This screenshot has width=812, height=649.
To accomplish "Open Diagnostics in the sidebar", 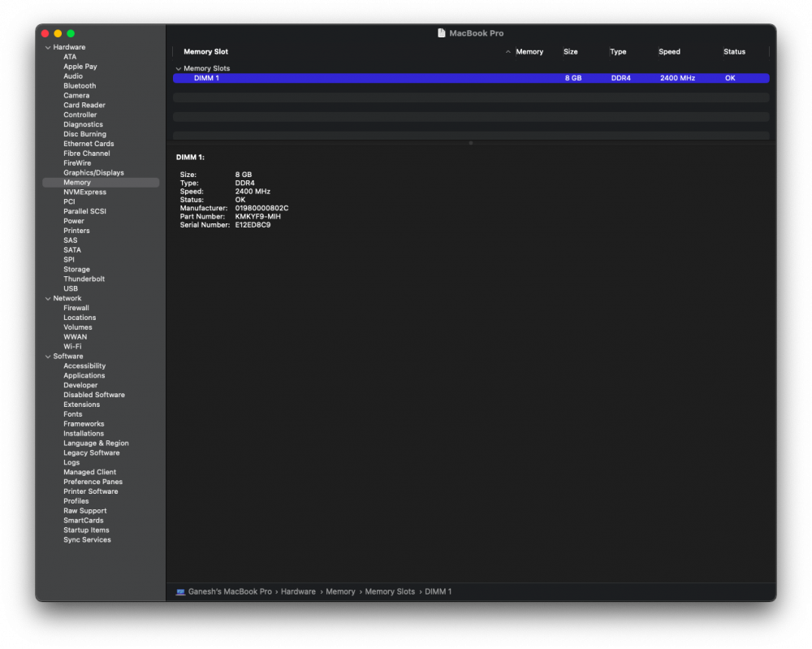I will pos(84,124).
